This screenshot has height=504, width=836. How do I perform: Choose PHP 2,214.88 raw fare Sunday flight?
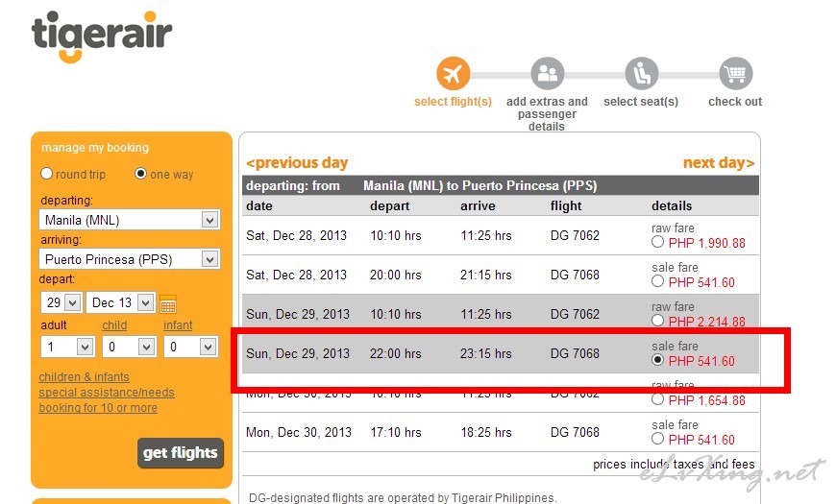pyautogui.click(x=658, y=322)
